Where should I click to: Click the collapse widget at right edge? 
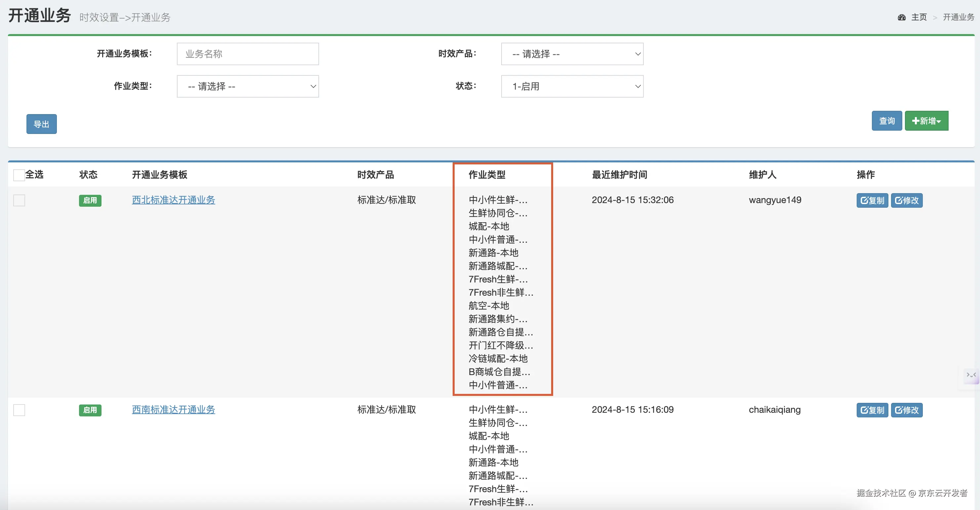(971, 376)
